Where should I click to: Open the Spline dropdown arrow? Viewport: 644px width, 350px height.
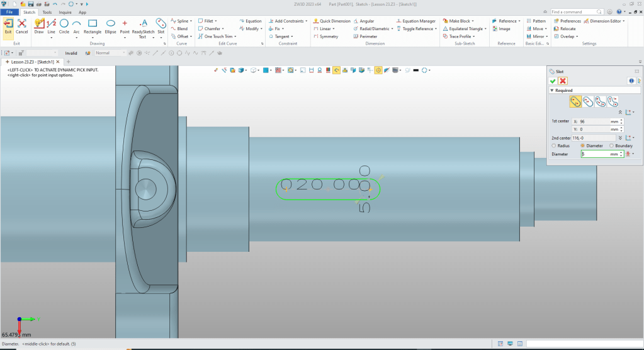191,21
